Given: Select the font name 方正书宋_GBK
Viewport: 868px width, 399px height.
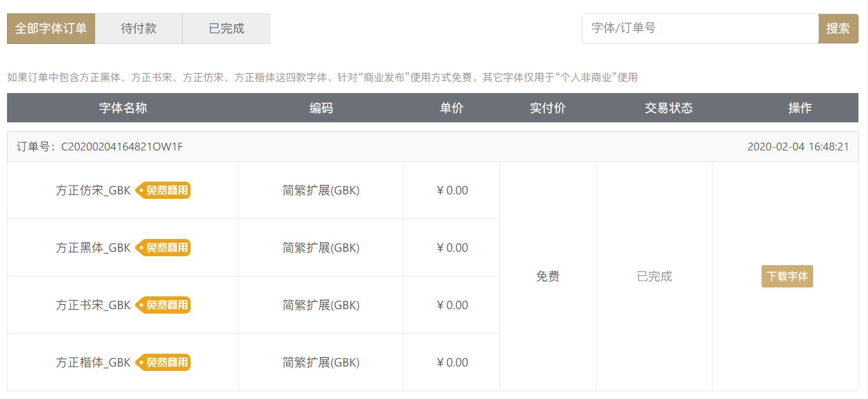Looking at the screenshot, I should (x=93, y=305).
